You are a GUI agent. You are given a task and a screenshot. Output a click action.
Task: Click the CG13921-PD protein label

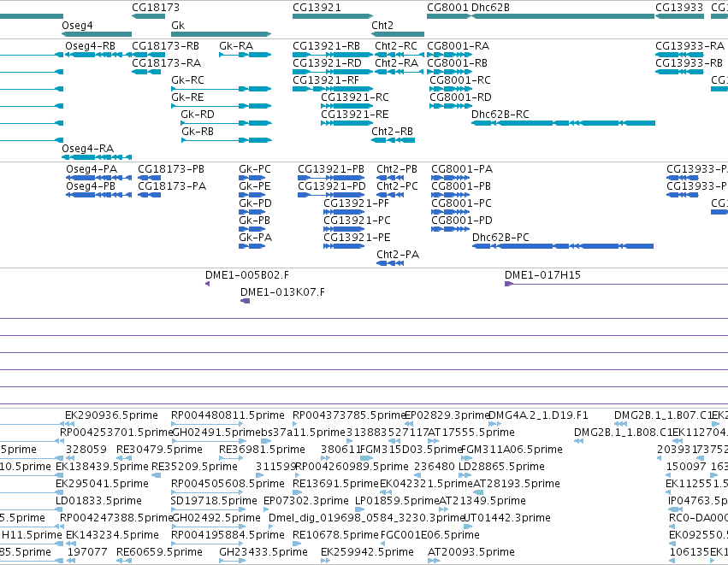click(332, 186)
